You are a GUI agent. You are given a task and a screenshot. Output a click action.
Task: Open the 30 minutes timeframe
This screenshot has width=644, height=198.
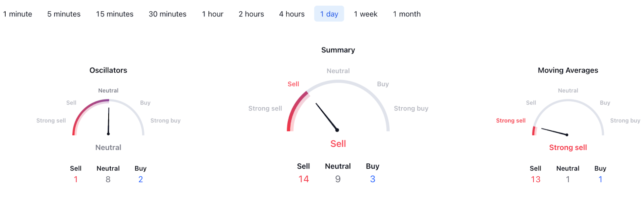[167, 14]
